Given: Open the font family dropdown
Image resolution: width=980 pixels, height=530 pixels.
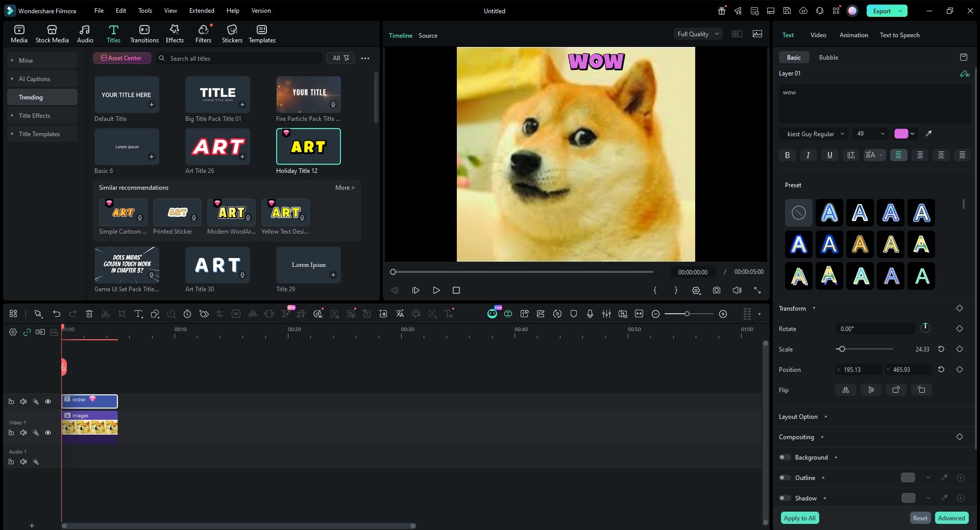Looking at the screenshot, I should point(813,134).
